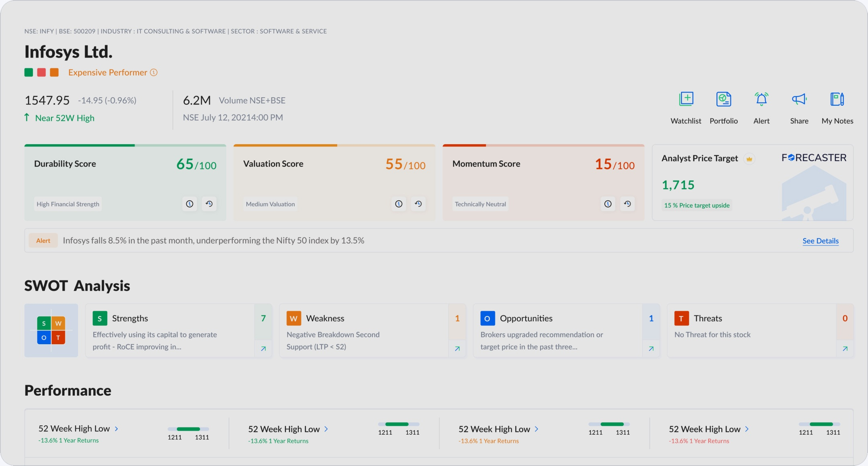
Task: Click info icon on Durability Score card
Action: (190, 204)
